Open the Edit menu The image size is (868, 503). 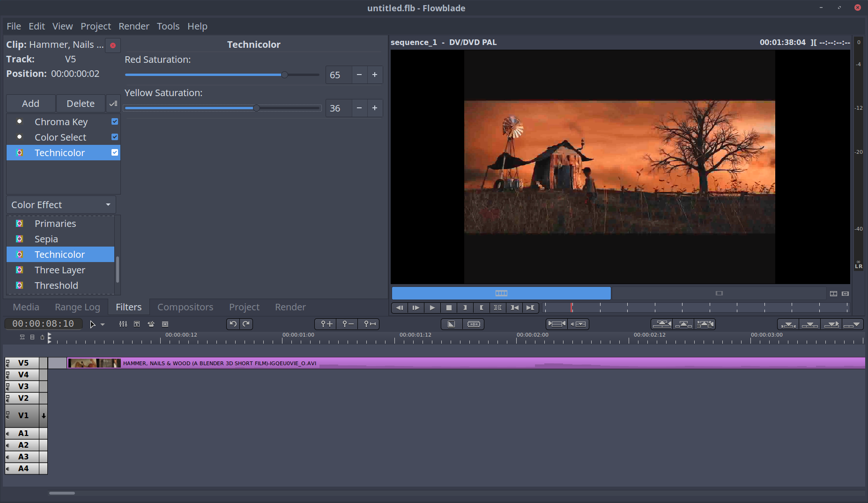pyautogui.click(x=37, y=26)
